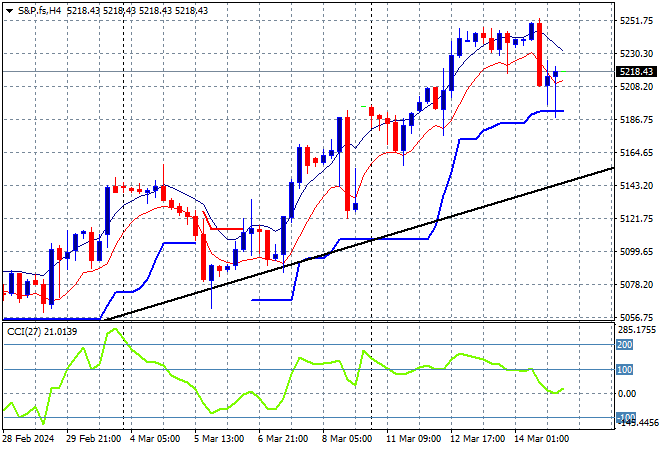Select the current price label 5218.43
660x450 pixels.
636,72
